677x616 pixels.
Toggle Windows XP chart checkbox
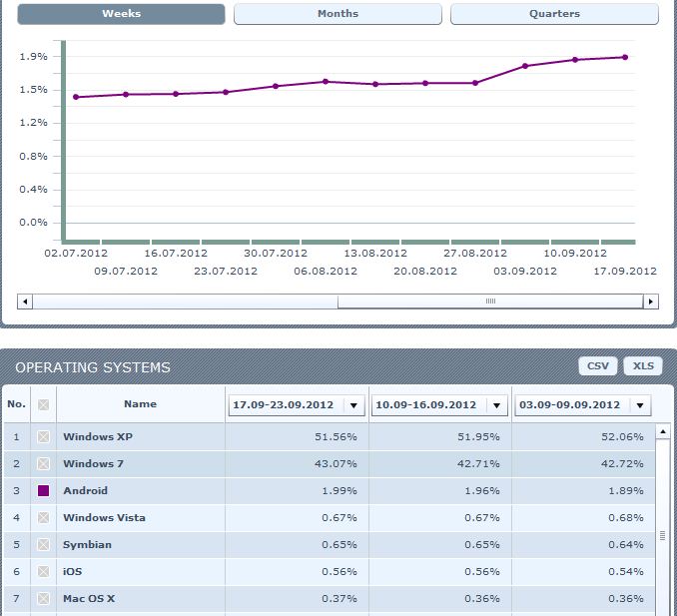pos(43,437)
